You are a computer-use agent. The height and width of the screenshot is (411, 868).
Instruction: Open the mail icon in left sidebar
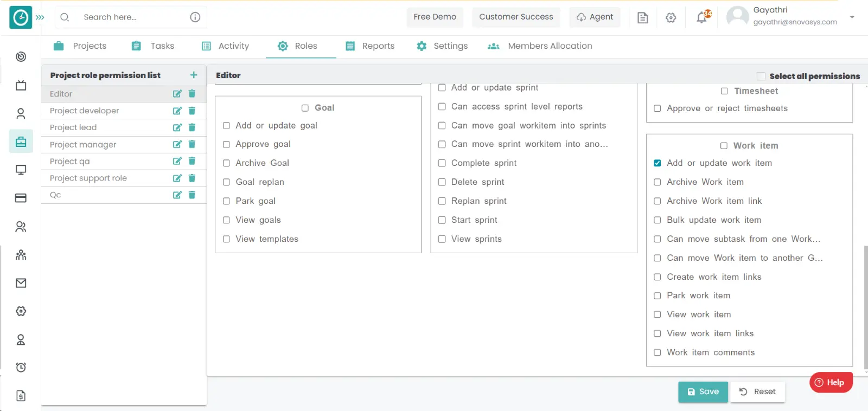pyautogui.click(x=21, y=283)
